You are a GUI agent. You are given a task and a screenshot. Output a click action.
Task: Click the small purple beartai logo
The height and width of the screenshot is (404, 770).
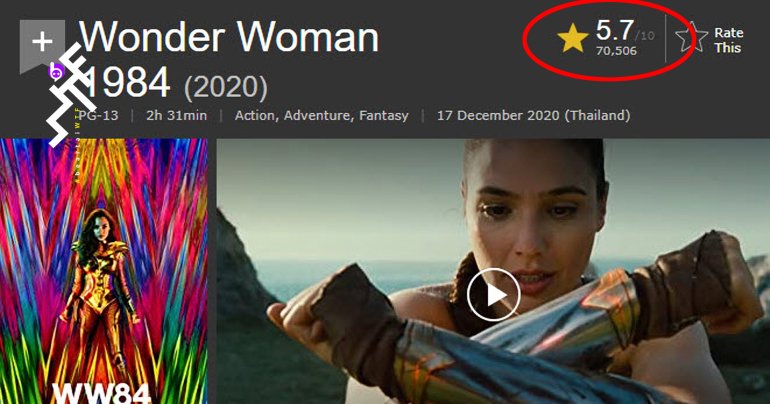tap(56, 72)
